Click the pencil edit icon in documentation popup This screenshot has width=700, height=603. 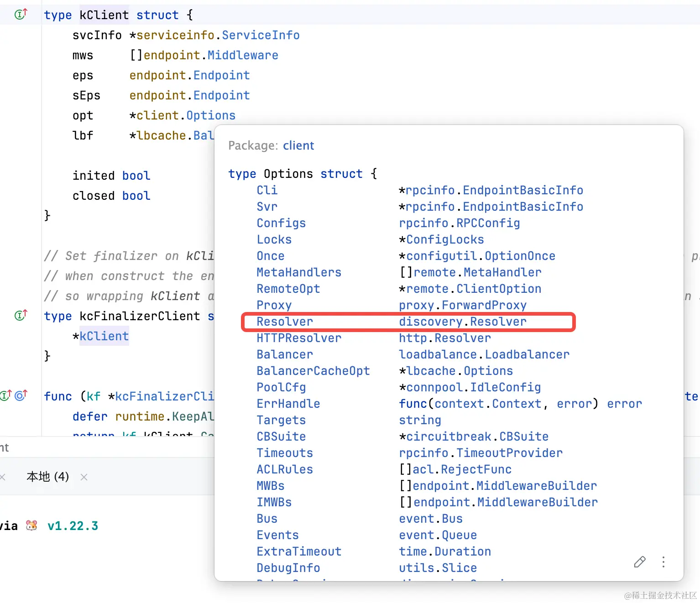tap(640, 562)
